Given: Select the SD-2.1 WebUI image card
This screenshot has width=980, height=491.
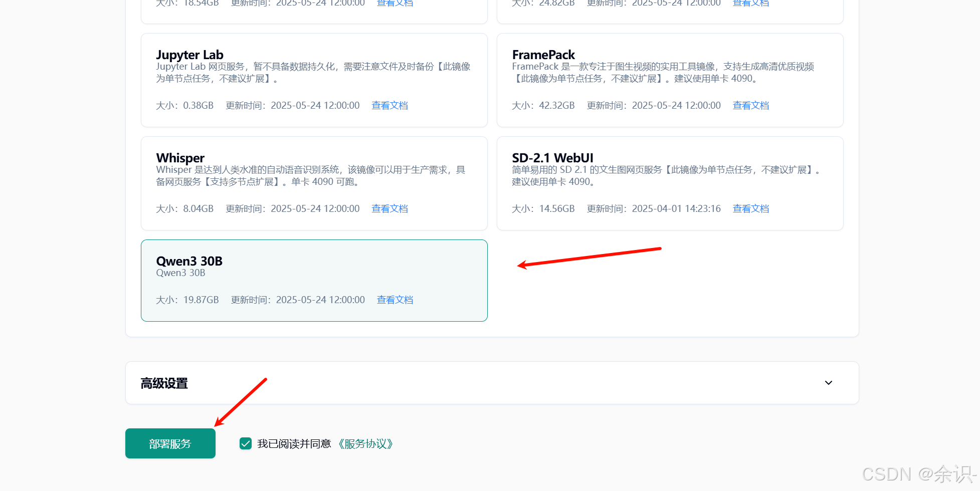Looking at the screenshot, I should coord(670,183).
